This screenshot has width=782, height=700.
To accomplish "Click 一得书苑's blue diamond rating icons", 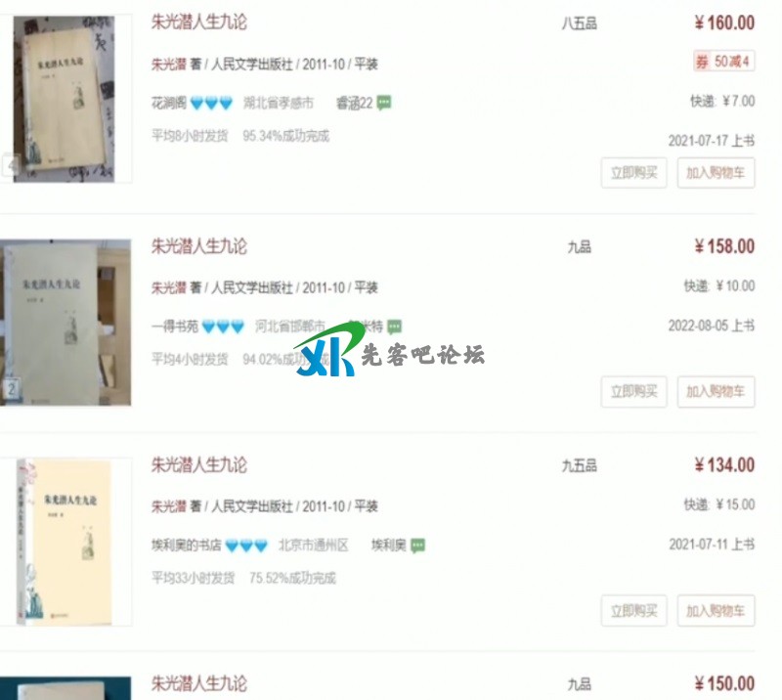I will (x=223, y=327).
